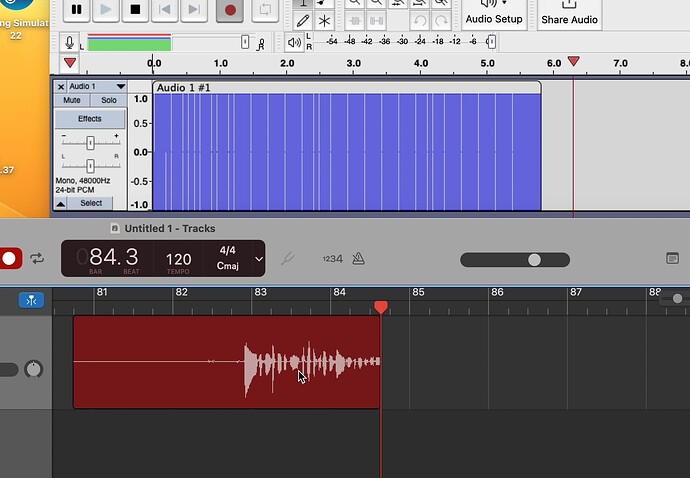Select the Multi-tool asterisk icon

pyautogui.click(x=324, y=21)
